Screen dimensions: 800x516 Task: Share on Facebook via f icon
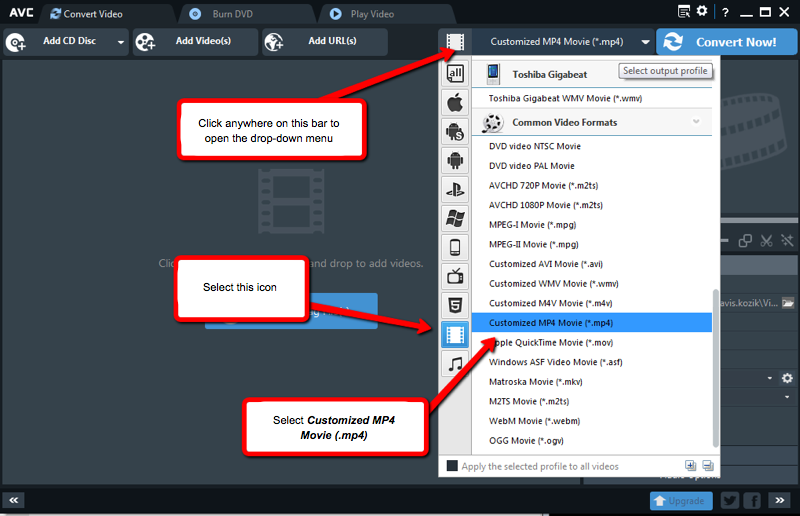pos(753,500)
